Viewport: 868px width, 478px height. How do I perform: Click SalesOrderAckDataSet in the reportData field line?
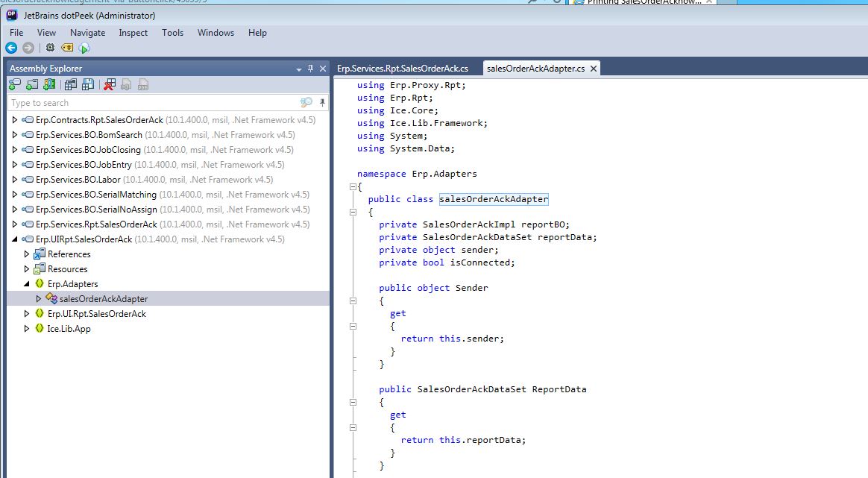(x=477, y=237)
